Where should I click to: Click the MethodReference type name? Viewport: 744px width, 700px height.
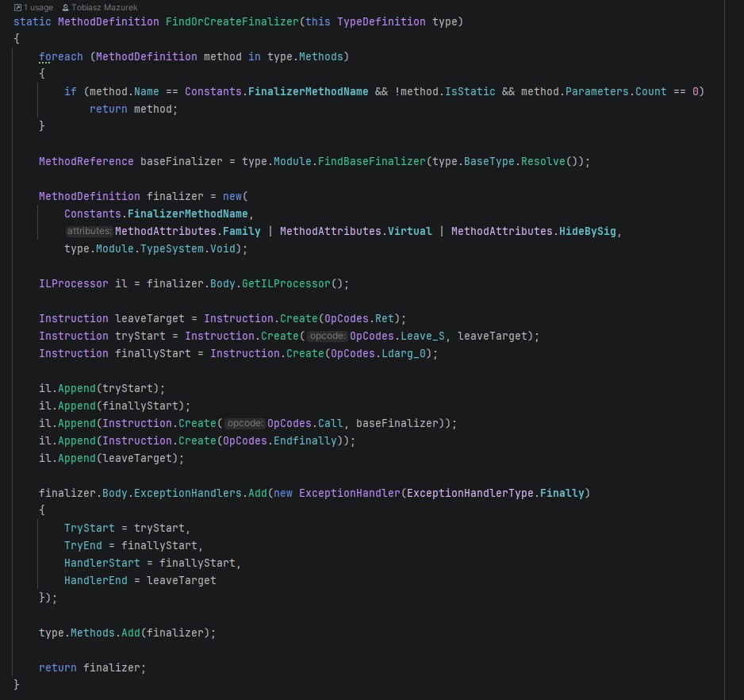point(86,161)
